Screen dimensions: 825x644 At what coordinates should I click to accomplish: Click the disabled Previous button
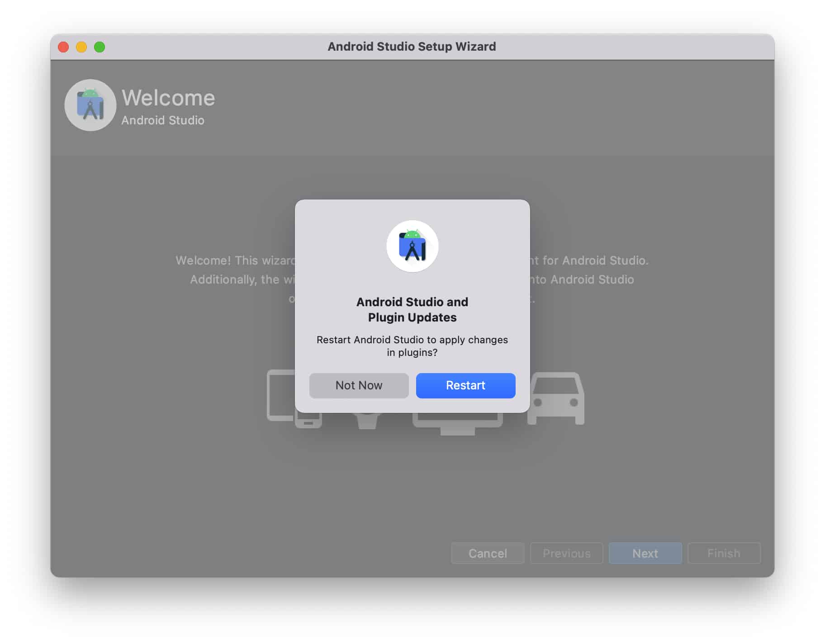[566, 553]
